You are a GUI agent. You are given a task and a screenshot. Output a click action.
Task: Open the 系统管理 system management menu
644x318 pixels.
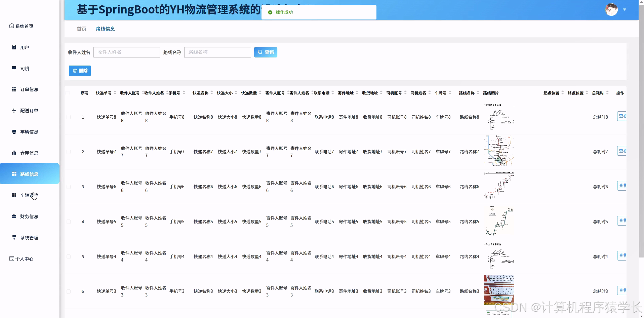28,237
